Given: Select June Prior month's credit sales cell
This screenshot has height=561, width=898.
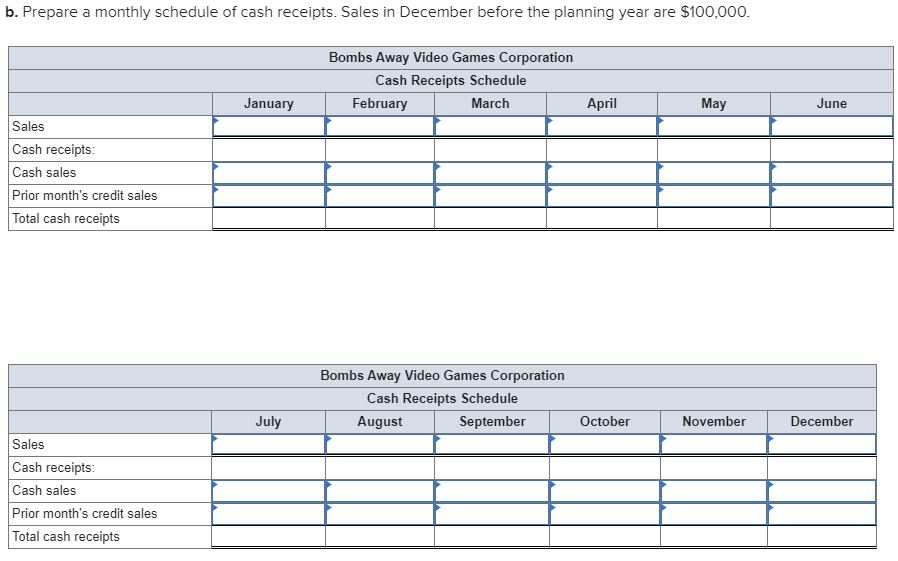Looking at the screenshot, I should 831,195.
